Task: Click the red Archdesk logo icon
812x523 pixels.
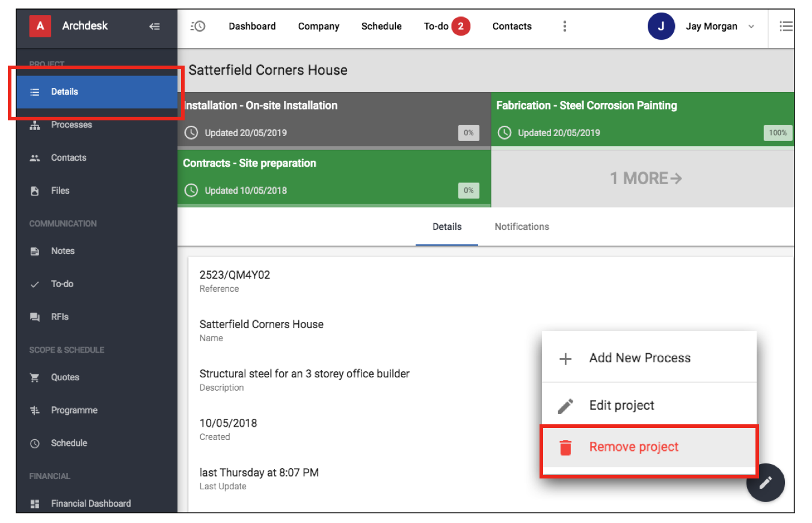Action: [x=40, y=26]
